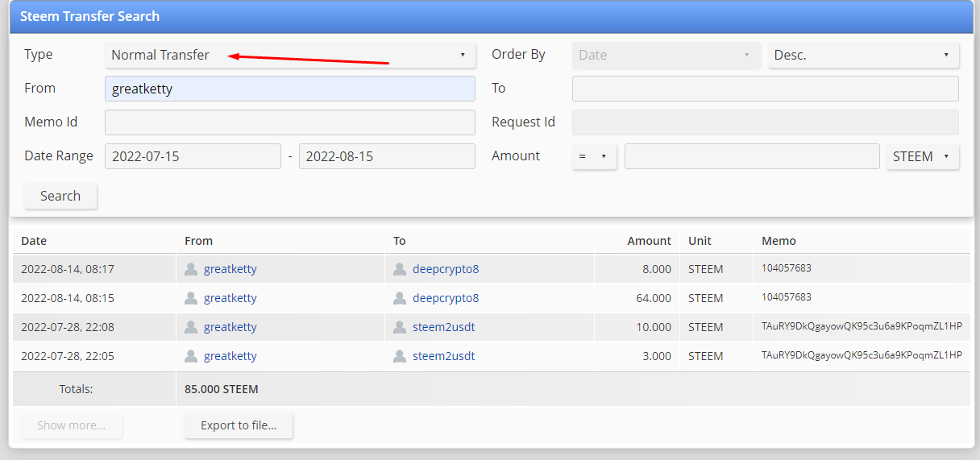Click the avatar icon beside deepcrypto8 in the 64.000 row
This screenshot has width=980, height=460.
coord(400,298)
